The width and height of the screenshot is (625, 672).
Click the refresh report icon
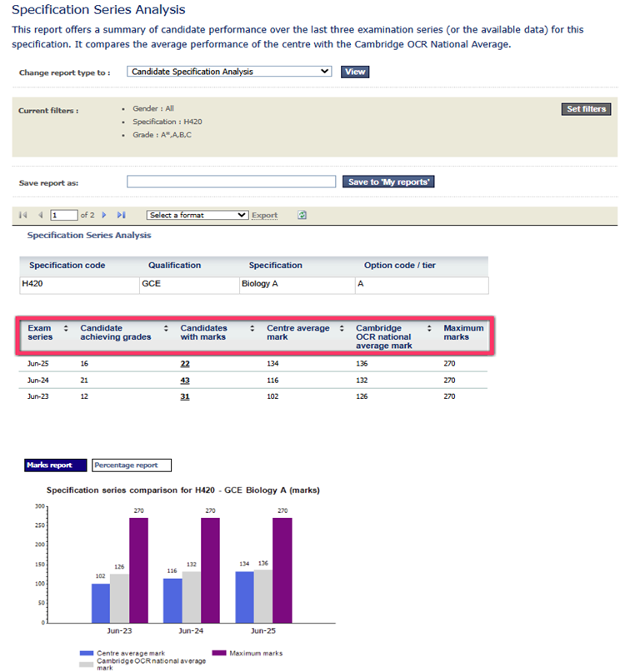[302, 215]
